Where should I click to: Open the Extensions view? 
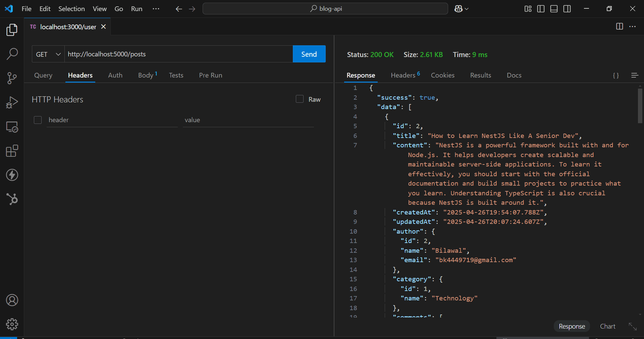(x=12, y=151)
